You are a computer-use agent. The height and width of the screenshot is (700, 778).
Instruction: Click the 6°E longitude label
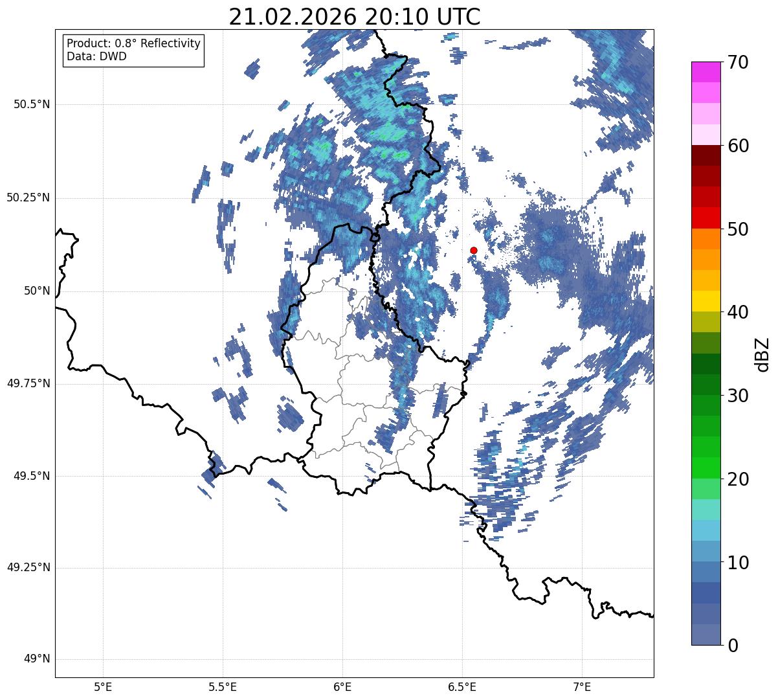coord(342,686)
